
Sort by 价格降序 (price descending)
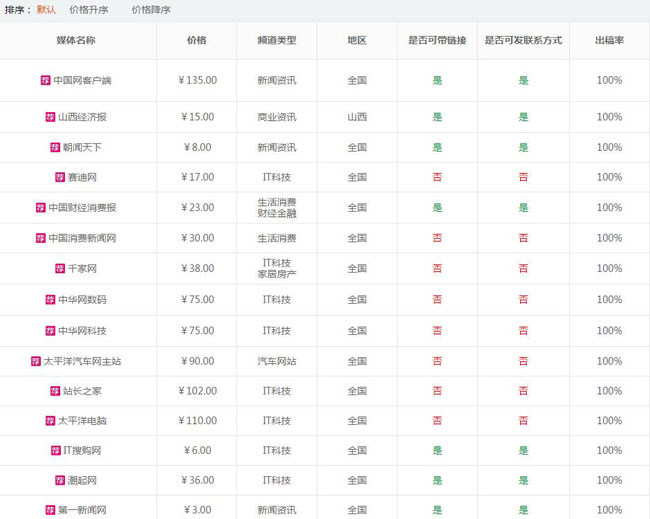point(151,9)
